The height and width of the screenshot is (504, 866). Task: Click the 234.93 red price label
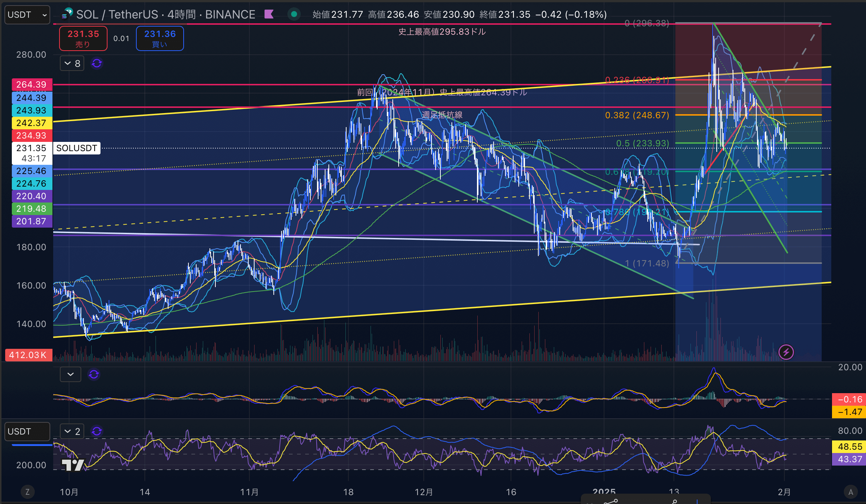coord(32,136)
